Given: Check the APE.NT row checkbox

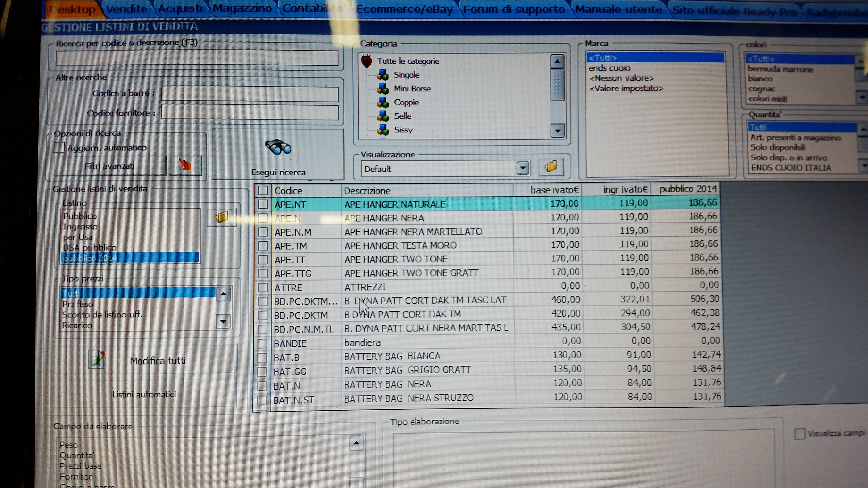Looking at the screenshot, I should click(263, 204).
